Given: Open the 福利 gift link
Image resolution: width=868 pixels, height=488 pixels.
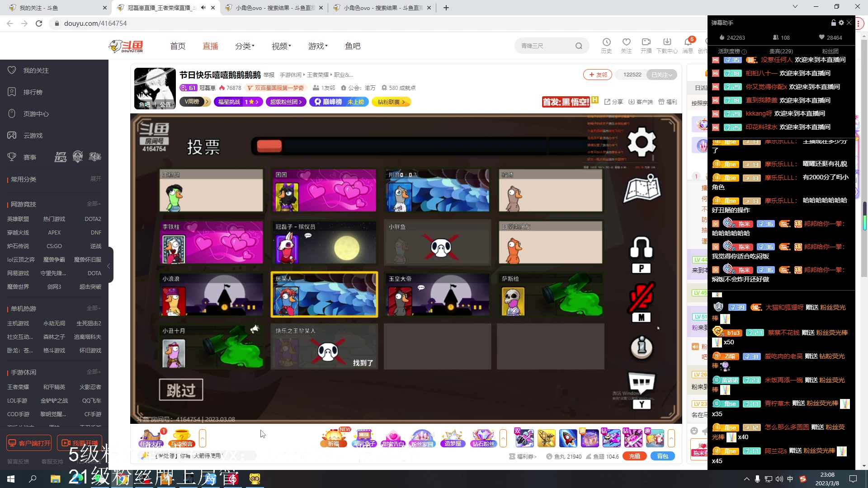Looking at the screenshot, I should (668, 102).
